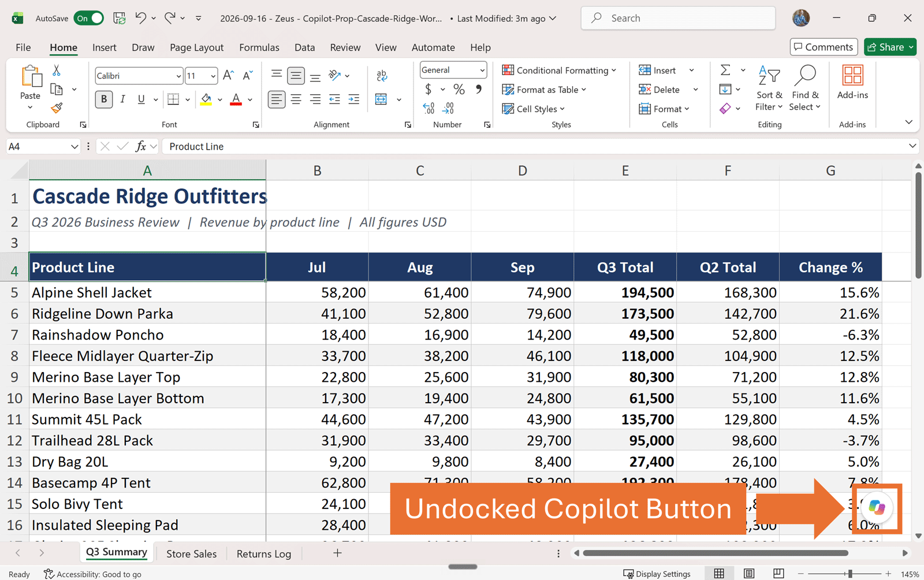Click the Search box
Image resolution: width=924 pixels, height=580 pixels.
[x=678, y=18]
